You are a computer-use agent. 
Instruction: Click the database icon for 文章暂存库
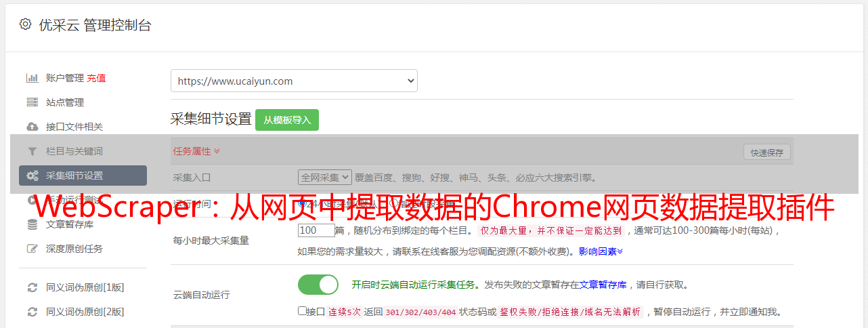32,224
